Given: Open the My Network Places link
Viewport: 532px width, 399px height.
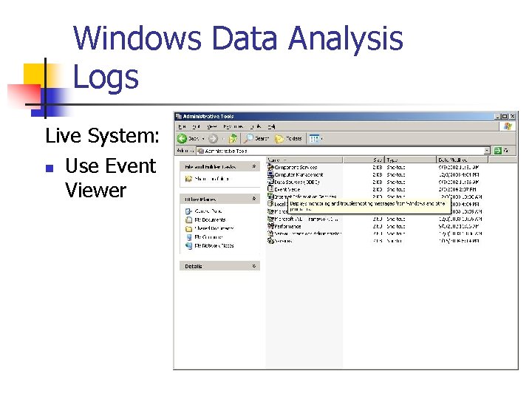Looking at the screenshot, I should click(214, 245).
